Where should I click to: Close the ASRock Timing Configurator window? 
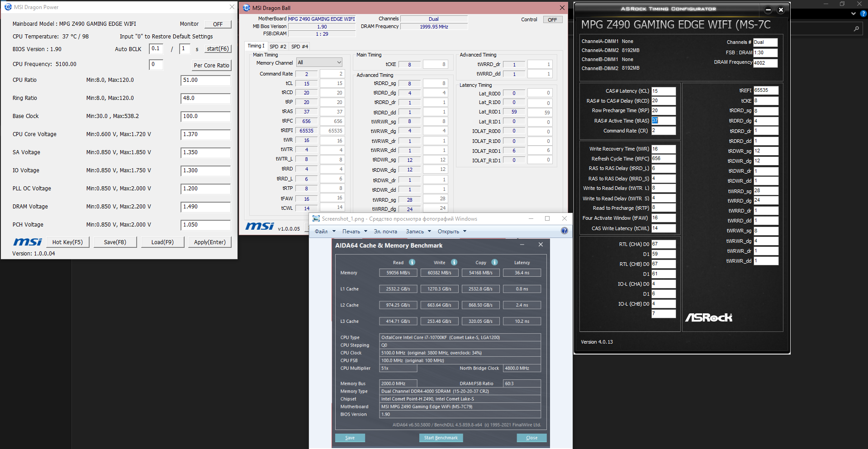tap(781, 9)
